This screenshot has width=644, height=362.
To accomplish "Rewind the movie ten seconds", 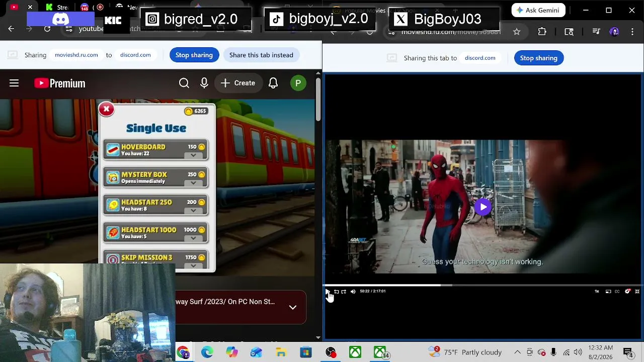I will 336,291.
